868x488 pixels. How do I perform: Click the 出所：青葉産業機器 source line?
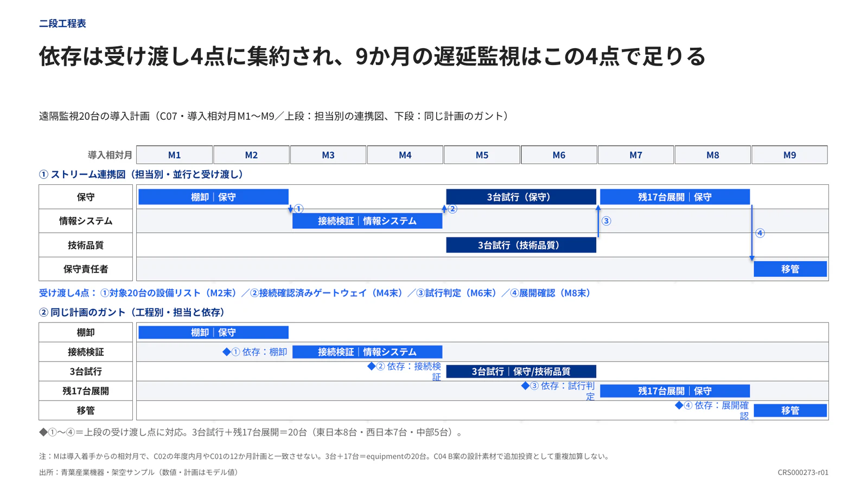[140, 472]
